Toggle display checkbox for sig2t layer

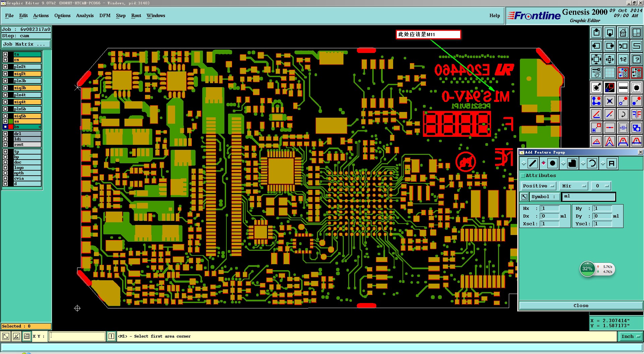5,74
